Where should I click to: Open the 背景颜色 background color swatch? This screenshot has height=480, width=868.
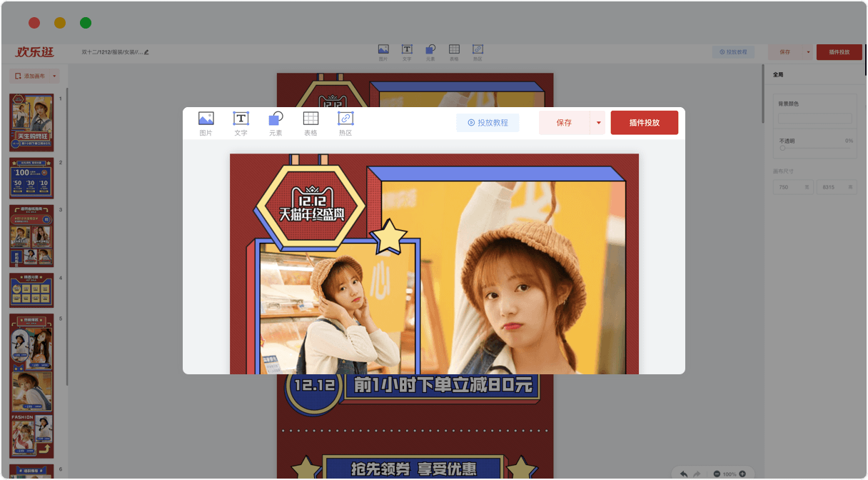click(x=815, y=119)
